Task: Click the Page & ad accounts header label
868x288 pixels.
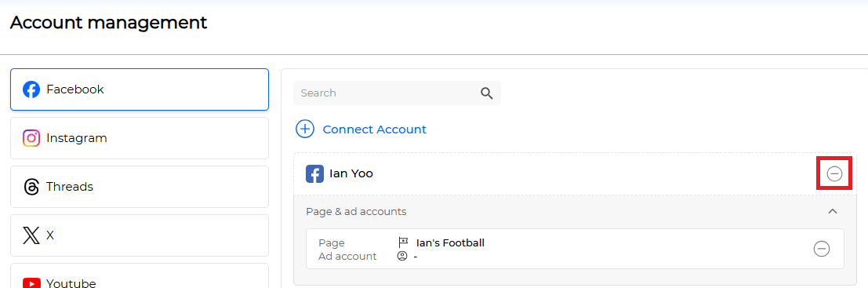Action: (x=357, y=212)
